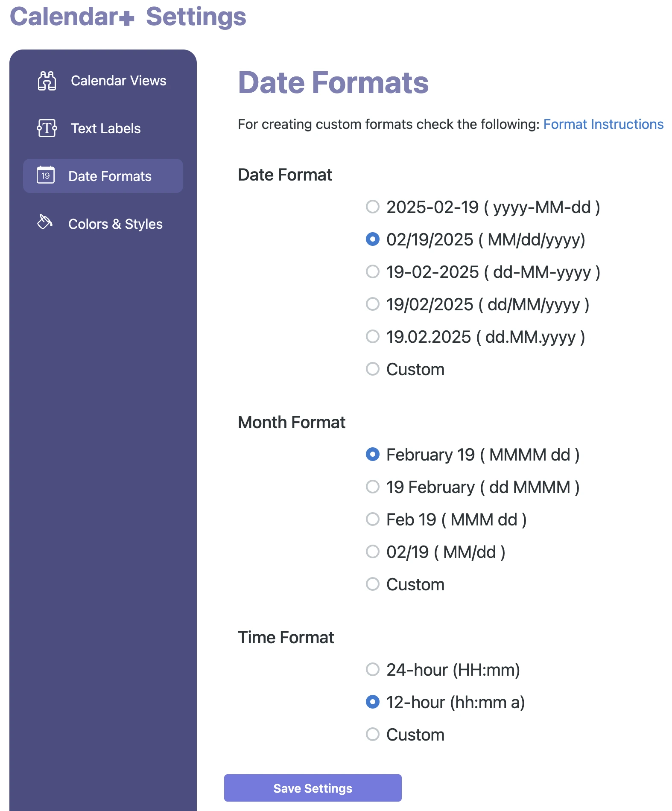Screen dimensions: 672x811
Task: Choose the dd/MM/yyyy date format
Action: [x=373, y=305]
